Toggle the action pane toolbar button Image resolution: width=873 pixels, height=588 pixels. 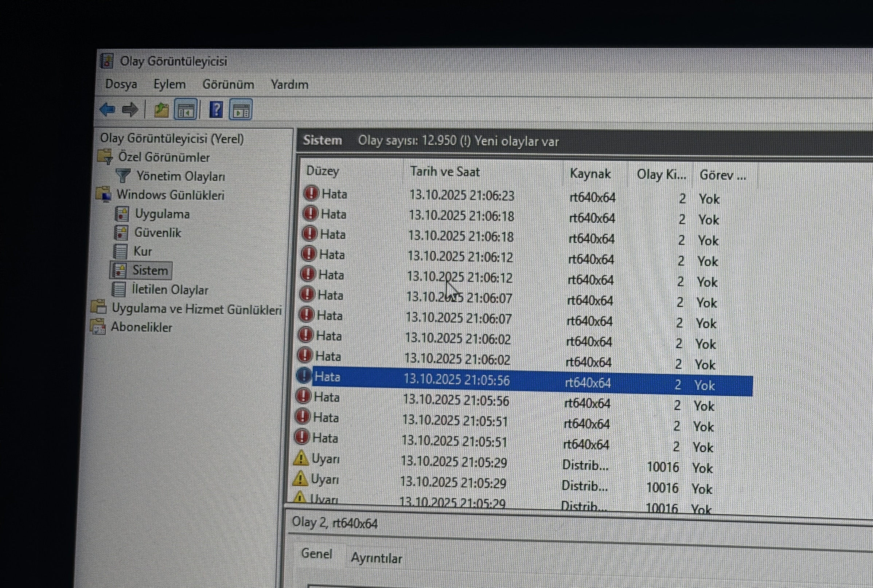[241, 110]
